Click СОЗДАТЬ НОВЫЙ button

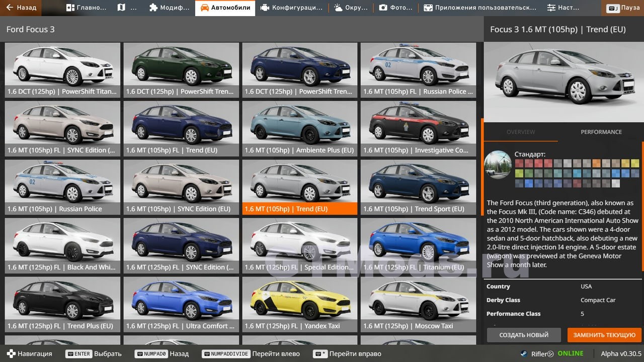click(x=524, y=335)
